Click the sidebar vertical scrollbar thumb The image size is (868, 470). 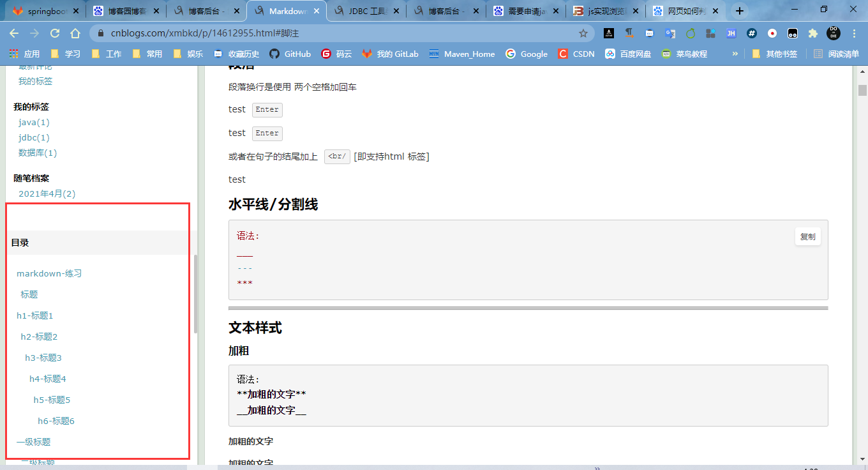pos(196,294)
